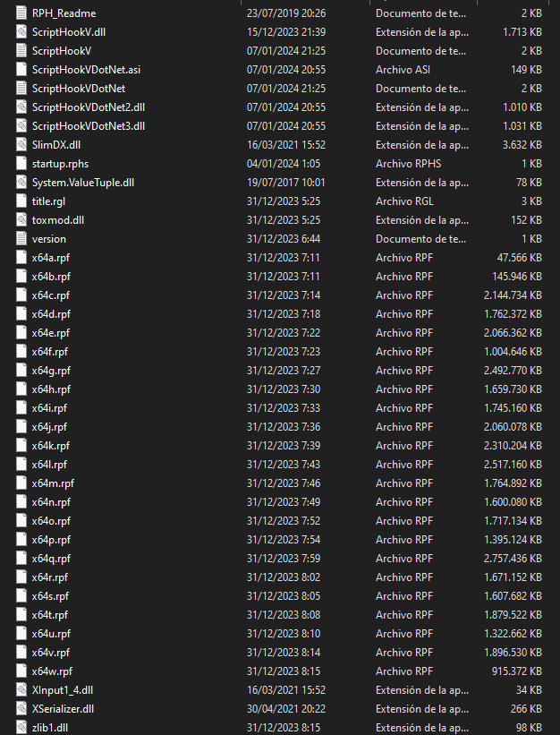Select the file named x64u.rpf
The image size is (560, 735).
pyautogui.click(x=51, y=634)
